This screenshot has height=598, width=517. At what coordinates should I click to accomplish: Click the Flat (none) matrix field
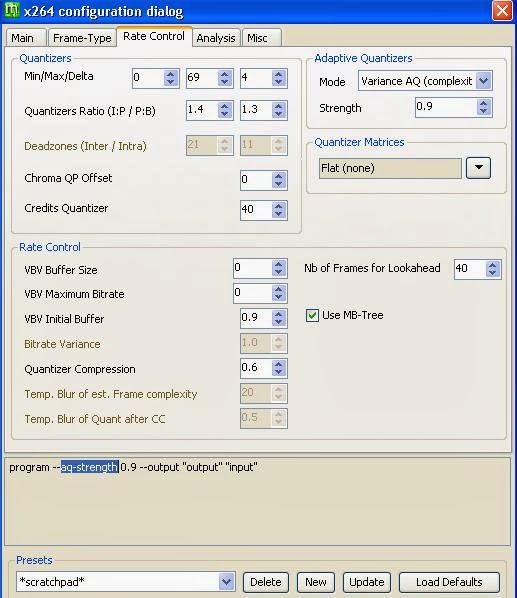tap(390, 168)
